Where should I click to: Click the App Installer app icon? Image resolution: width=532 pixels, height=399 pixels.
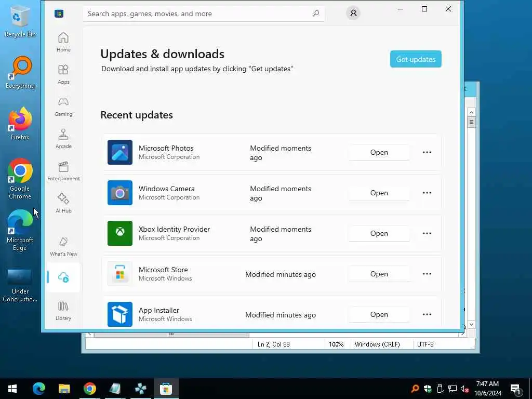coord(120,314)
